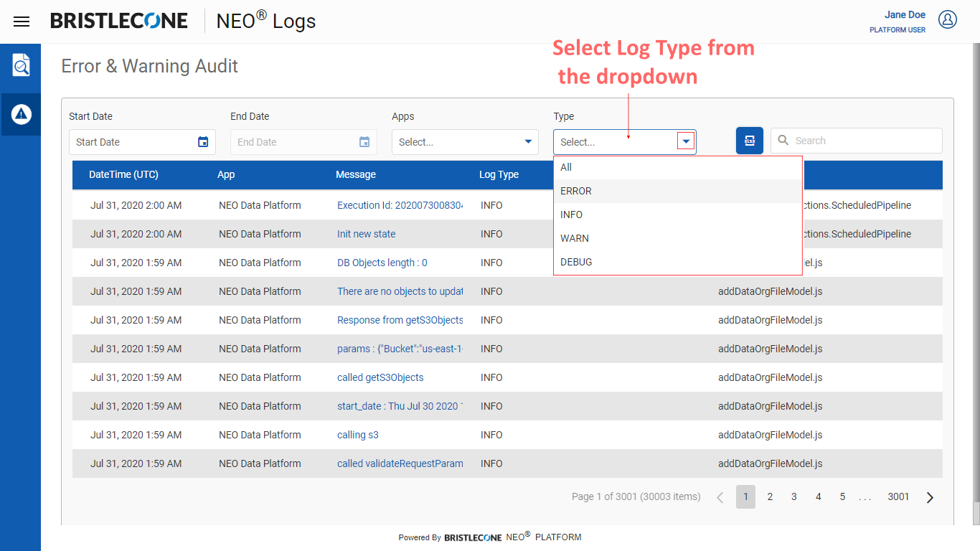Choose ERROR from the Type list
The height and width of the screenshot is (551, 980).
[x=576, y=192]
